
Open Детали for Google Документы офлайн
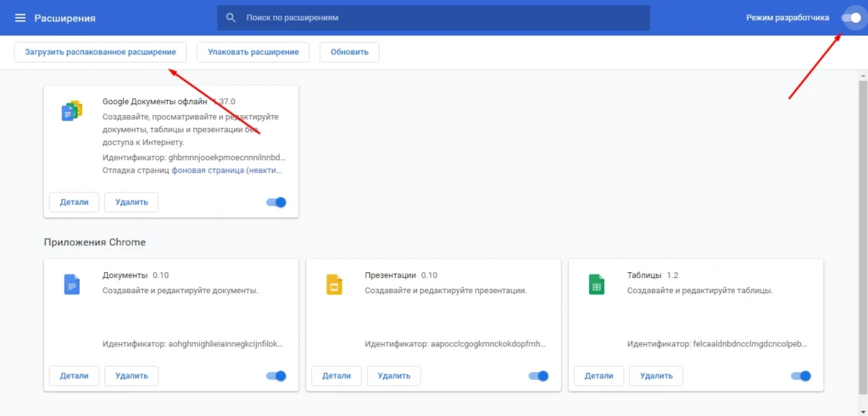click(x=75, y=202)
